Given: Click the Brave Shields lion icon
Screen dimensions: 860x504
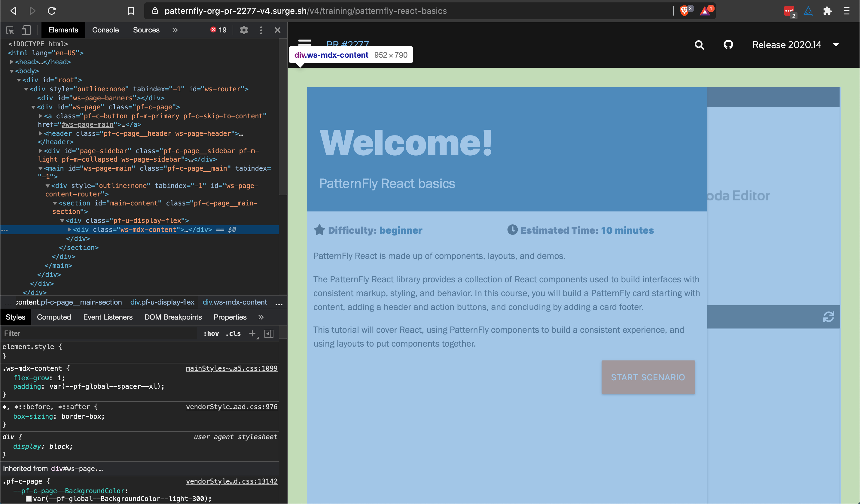Looking at the screenshot, I should pyautogui.click(x=684, y=11).
